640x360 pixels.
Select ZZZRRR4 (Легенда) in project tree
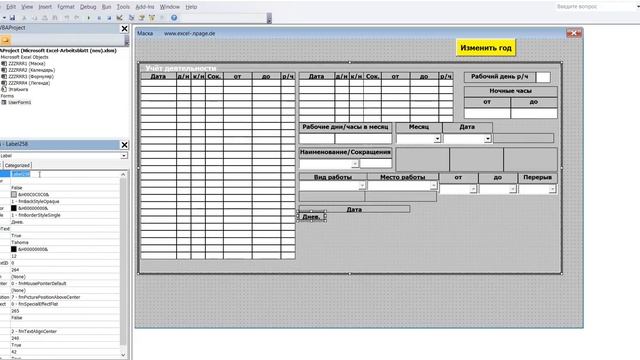[29, 83]
